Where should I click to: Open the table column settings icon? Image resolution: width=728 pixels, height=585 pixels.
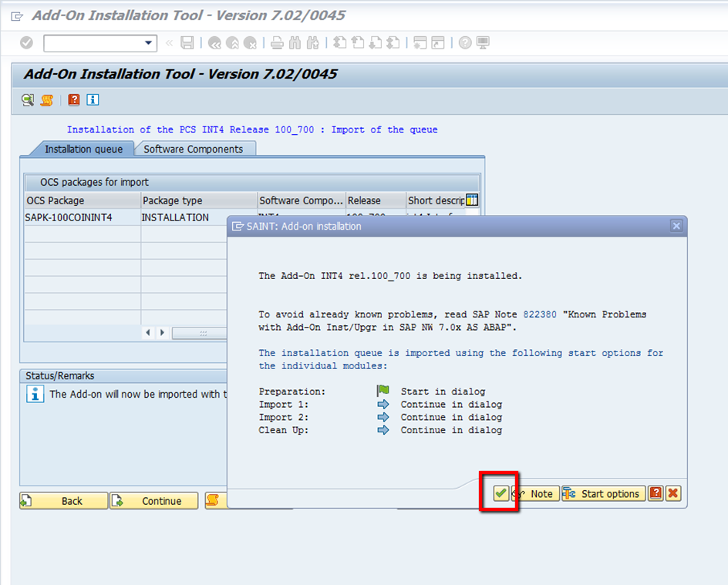pos(472,200)
